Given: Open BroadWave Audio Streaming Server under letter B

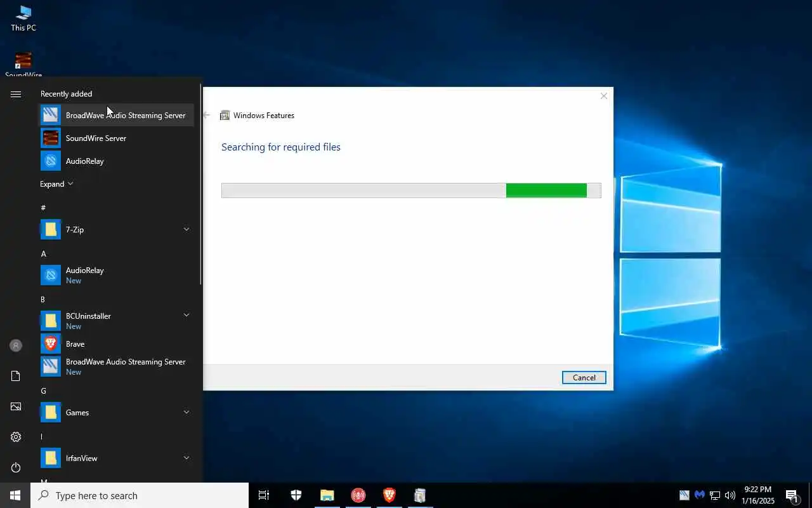Looking at the screenshot, I should coord(116,366).
